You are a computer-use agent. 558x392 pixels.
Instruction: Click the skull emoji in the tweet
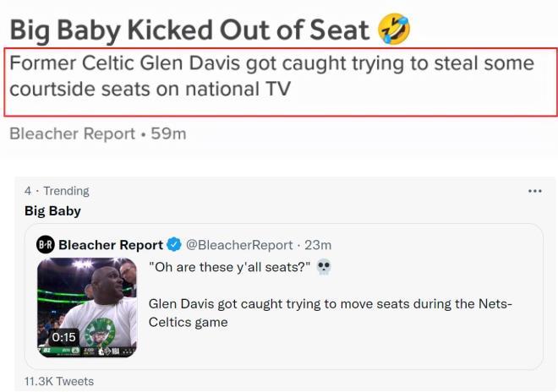tap(323, 268)
